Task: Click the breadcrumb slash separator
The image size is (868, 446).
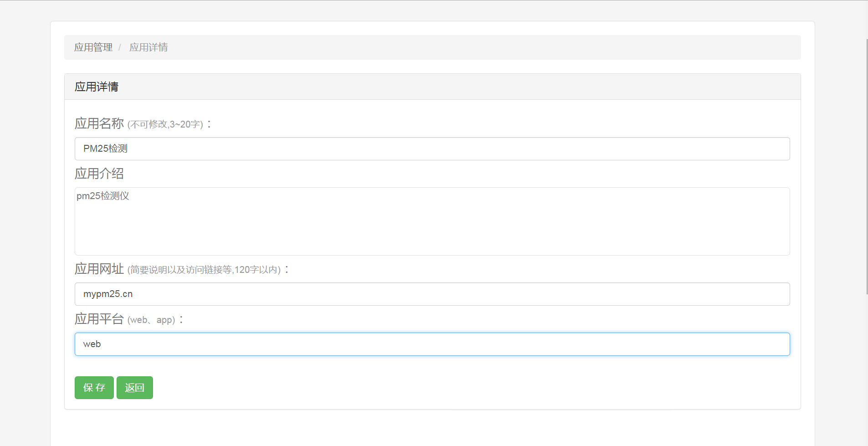Action: pos(120,47)
